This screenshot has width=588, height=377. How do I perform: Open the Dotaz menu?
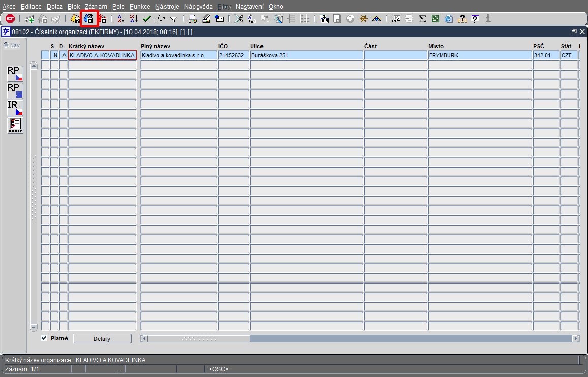(55, 7)
